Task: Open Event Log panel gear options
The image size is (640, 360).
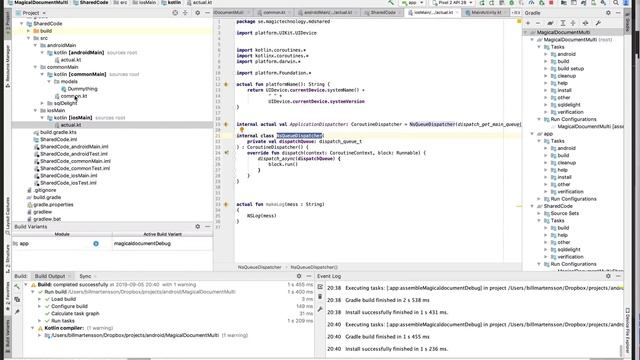Action: click(x=608, y=276)
